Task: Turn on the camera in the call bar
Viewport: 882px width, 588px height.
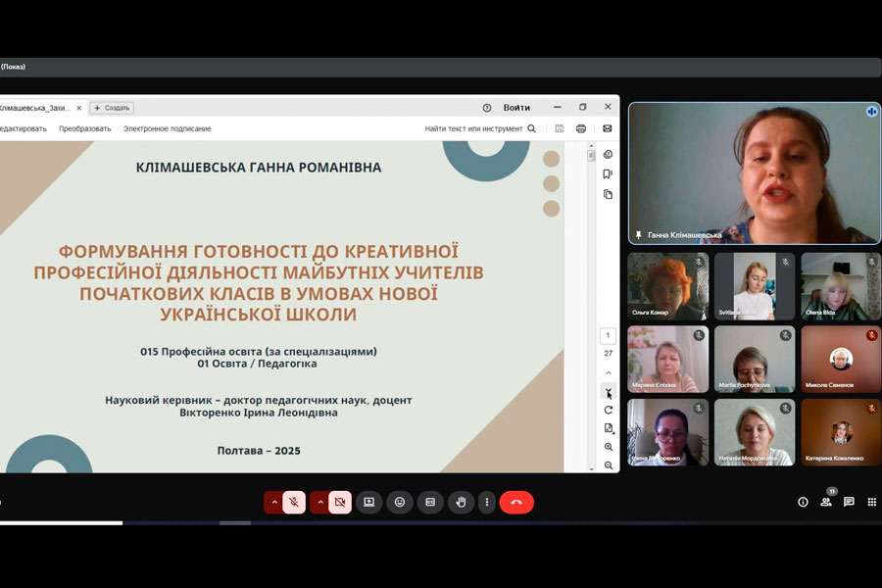Action: pyautogui.click(x=340, y=502)
